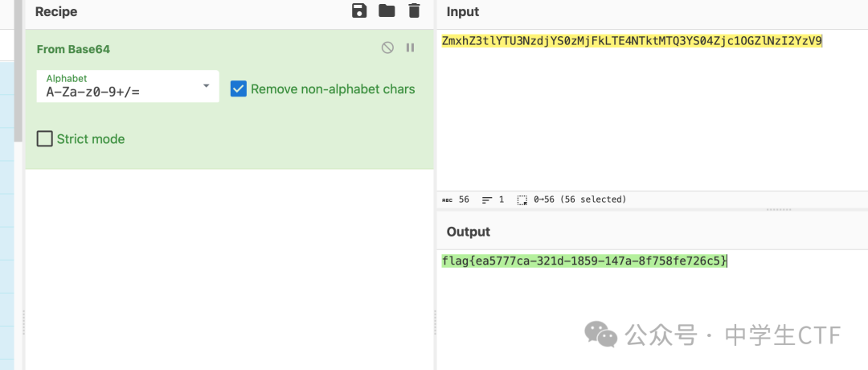Click the Output panel heading
This screenshot has height=370, width=868.
coord(469,232)
